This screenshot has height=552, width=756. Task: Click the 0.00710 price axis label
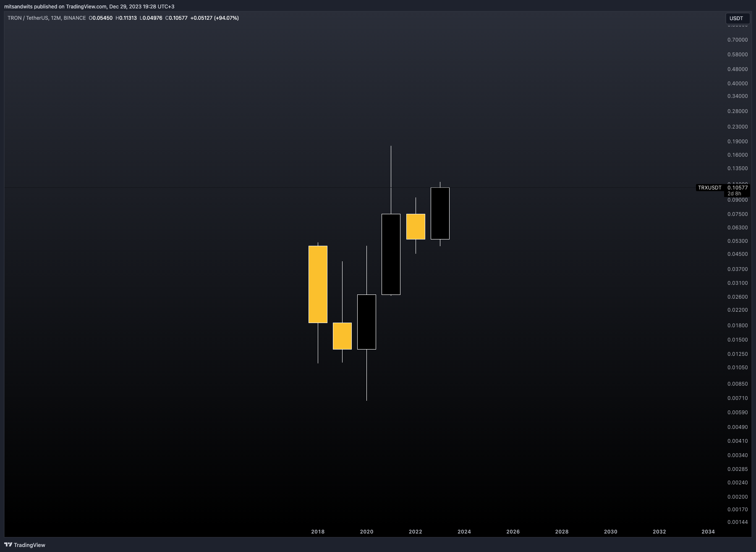click(x=738, y=398)
